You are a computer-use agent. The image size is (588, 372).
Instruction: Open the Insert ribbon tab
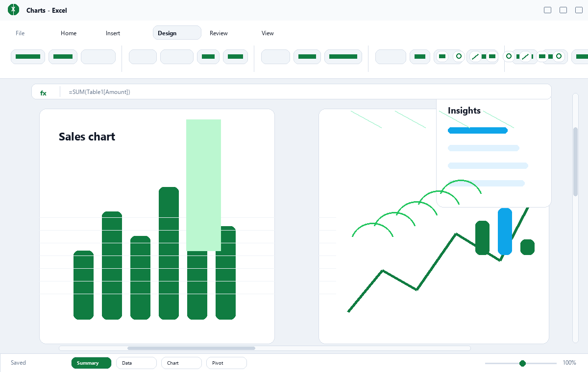coord(113,33)
